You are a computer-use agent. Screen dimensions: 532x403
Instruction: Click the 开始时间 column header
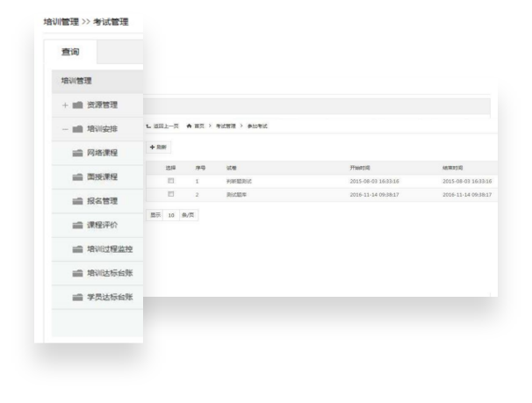pos(361,167)
